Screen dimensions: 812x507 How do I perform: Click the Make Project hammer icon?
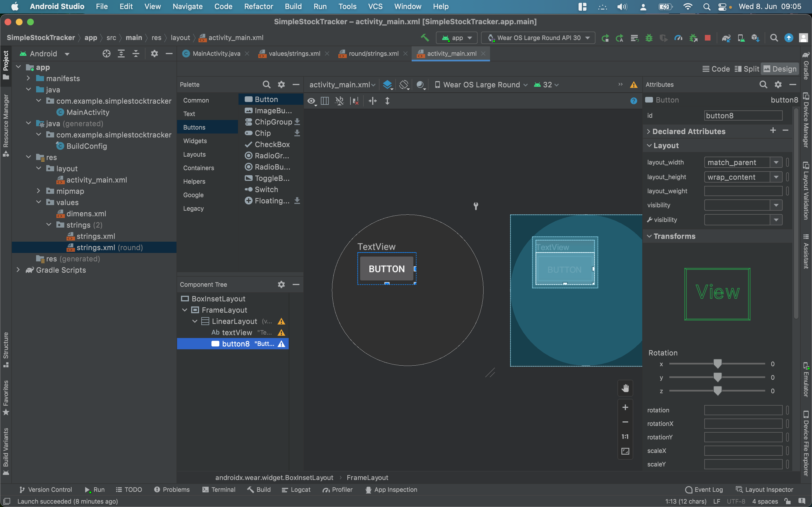coord(425,37)
